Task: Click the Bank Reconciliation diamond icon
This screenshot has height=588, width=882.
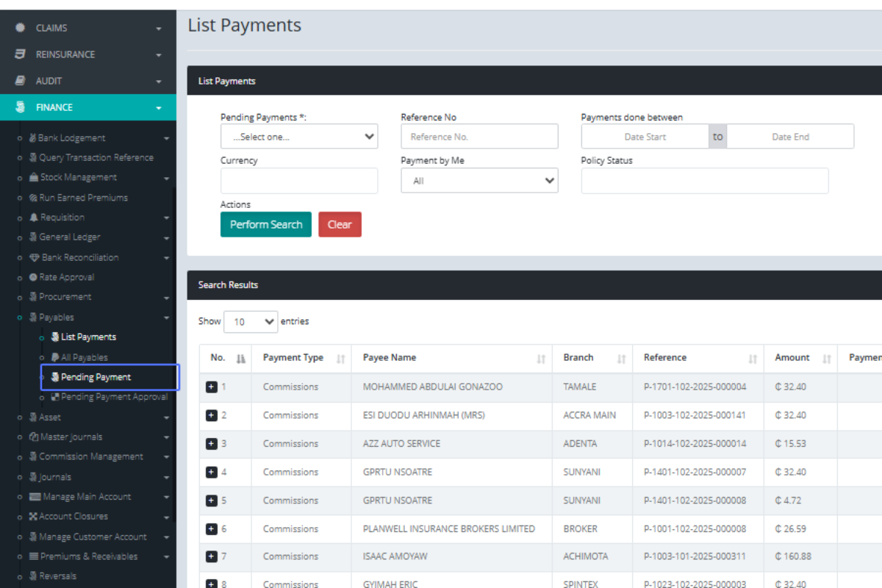Action: click(x=35, y=258)
